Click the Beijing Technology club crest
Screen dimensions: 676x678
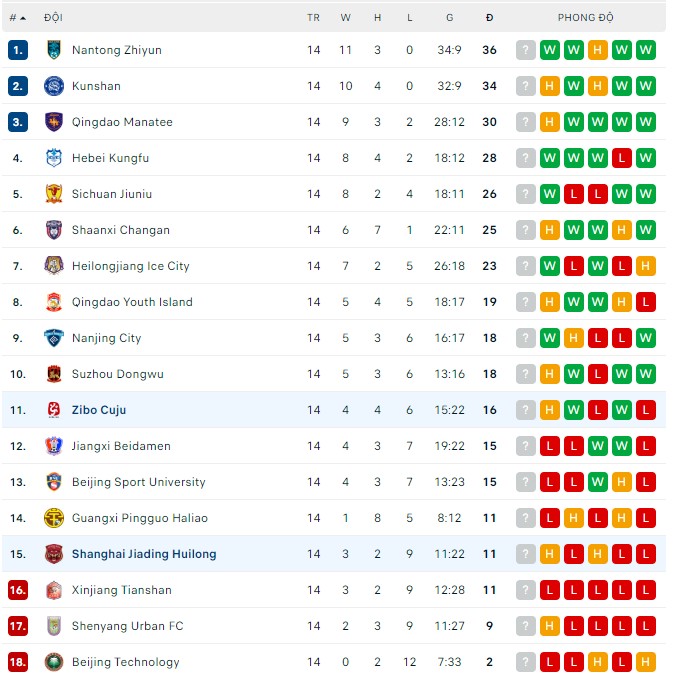point(54,662)
